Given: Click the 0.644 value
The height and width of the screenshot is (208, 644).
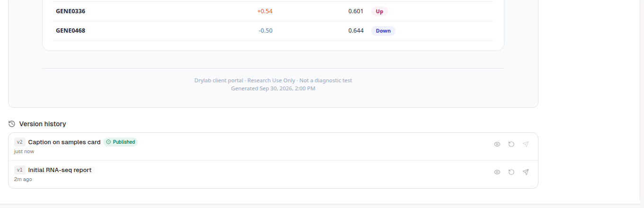Looking at the screenshot, I should click(356, 31).
